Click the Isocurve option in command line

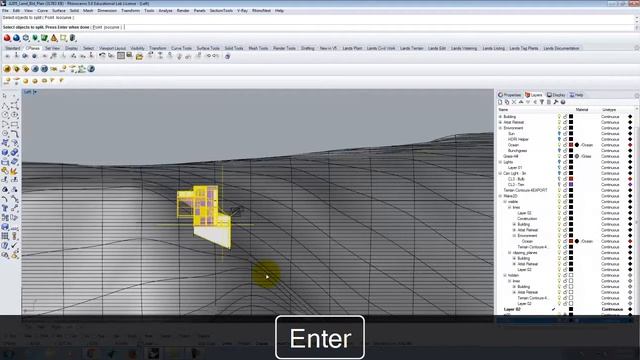[x=112, y=27]
